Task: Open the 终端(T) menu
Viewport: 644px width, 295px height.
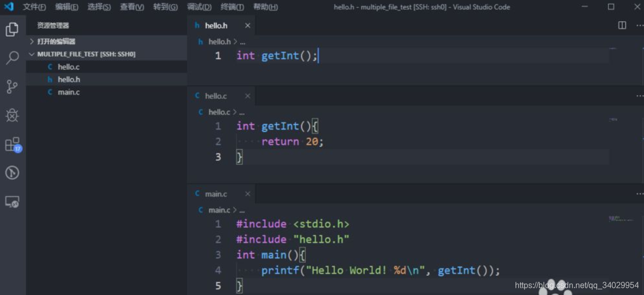Action: tap(232, 7)
